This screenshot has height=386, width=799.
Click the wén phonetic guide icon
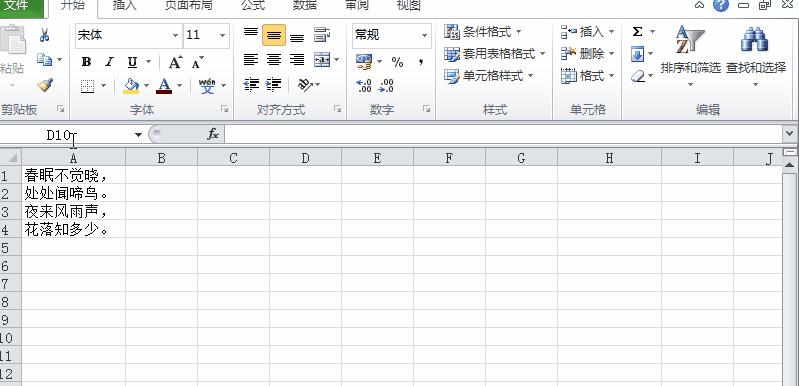pyautogui.click(x=207, y=86)
